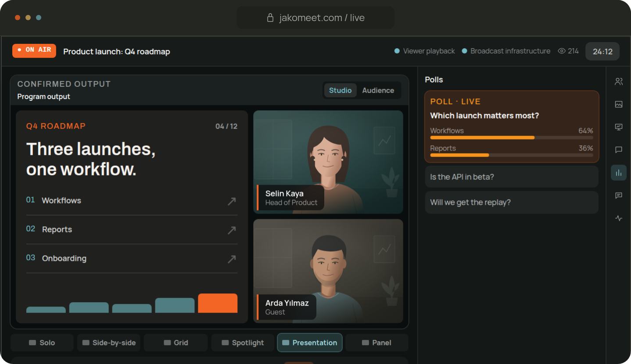Click the "Product launch: Q4 roadmap" title
631x364 pixels.
tap(117, 51)
